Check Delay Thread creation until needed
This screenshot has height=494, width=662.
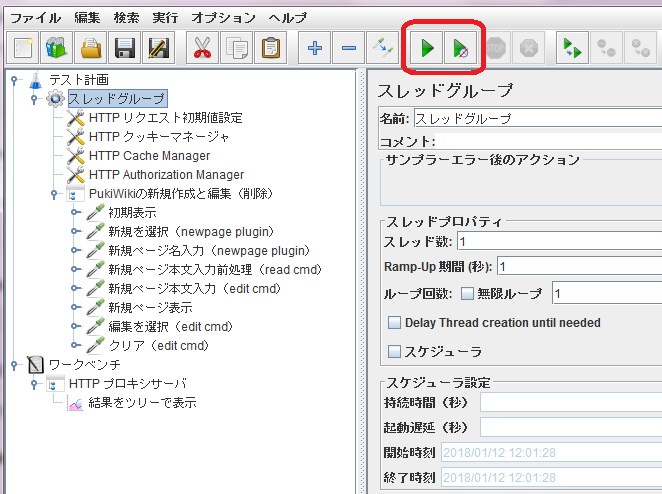click(394, 323)
